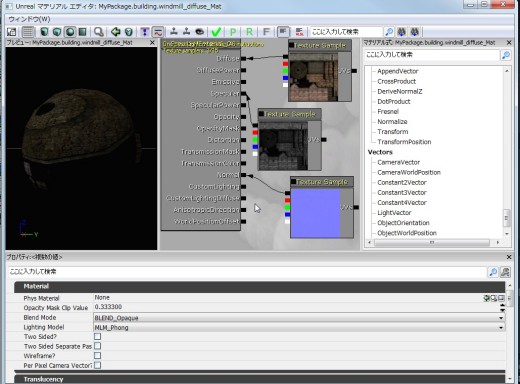Select the plane preview primitive
Image resolution: width=520 pixels, height=384 pixels.
(x=83, y=32)
